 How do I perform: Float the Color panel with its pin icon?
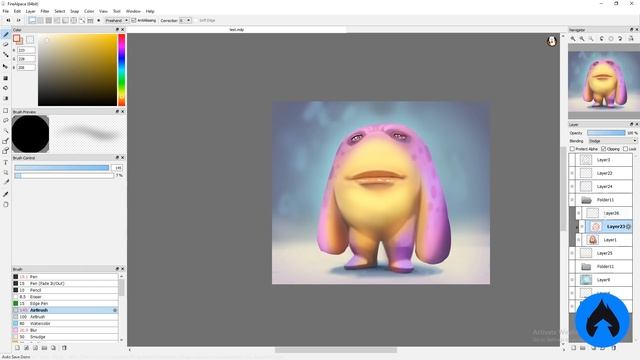click(x=117, y=30)
